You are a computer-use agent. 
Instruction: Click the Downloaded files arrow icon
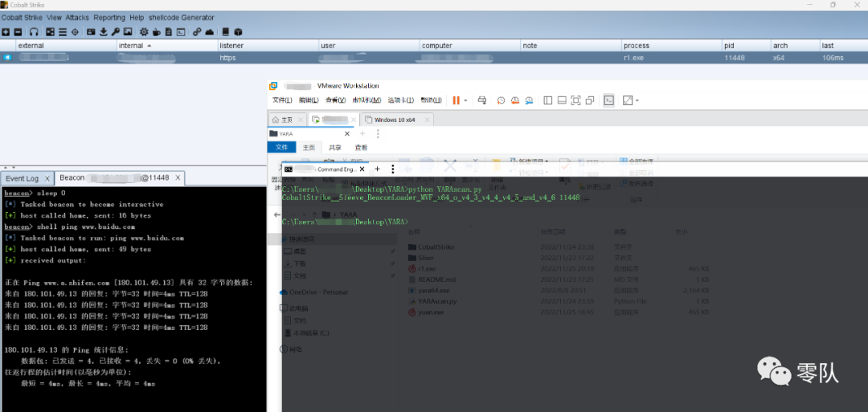click(x=104, y=32)
